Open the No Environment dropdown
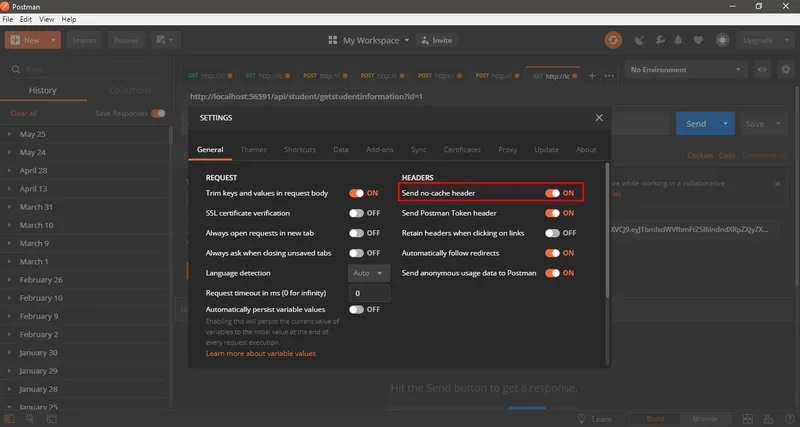The height and width of the screenshot is (427, 800). click(x=686, y=69)
